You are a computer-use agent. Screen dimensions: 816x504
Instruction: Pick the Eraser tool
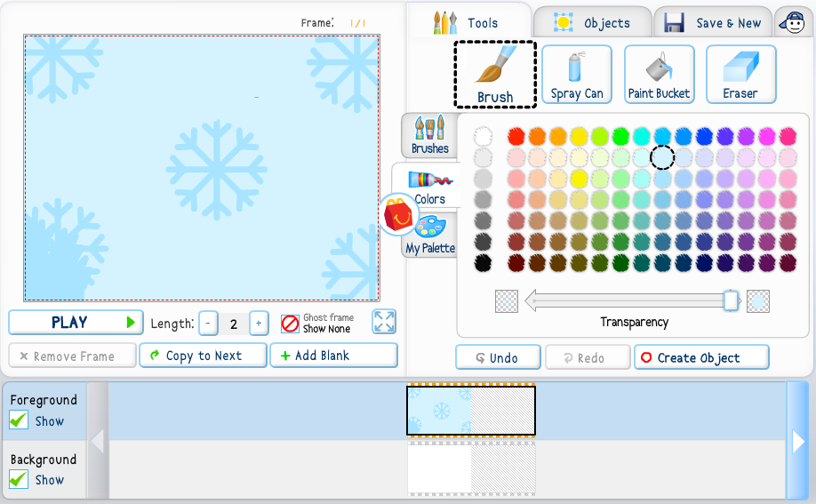[x=740, y=74]
